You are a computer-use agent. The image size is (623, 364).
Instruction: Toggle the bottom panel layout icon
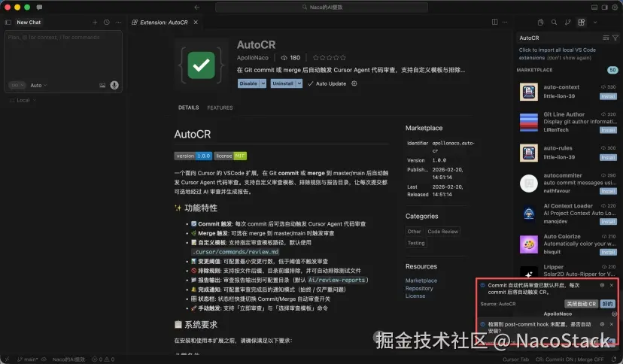[594, 8]
